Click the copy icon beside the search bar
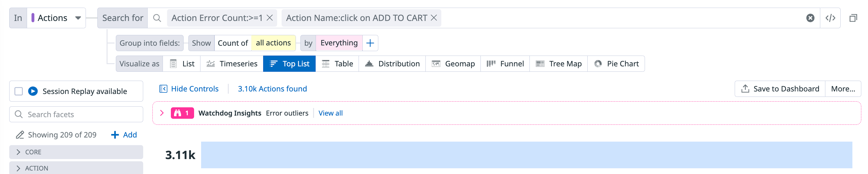The width and height of the screenshot is (868, 174). (853, 18)
